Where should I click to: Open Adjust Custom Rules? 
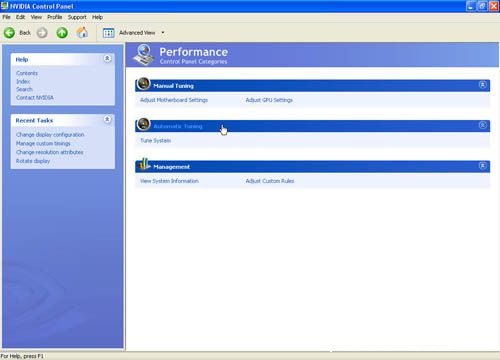[270, 181]
